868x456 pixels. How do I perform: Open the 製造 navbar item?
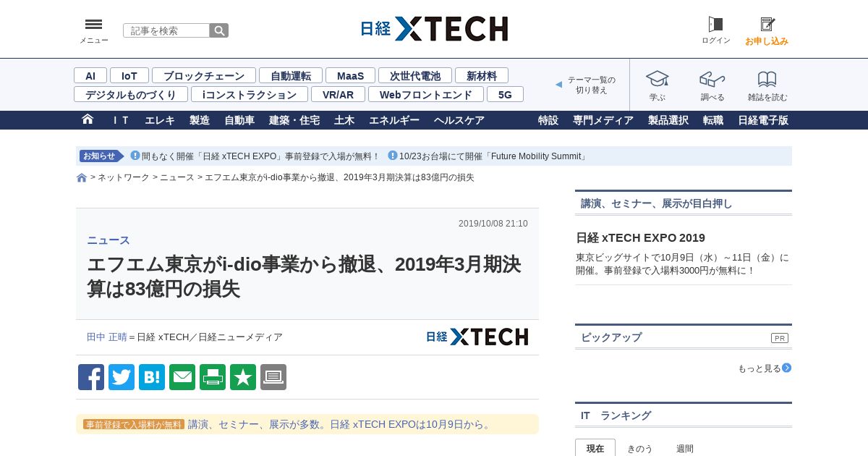[200, 120]
